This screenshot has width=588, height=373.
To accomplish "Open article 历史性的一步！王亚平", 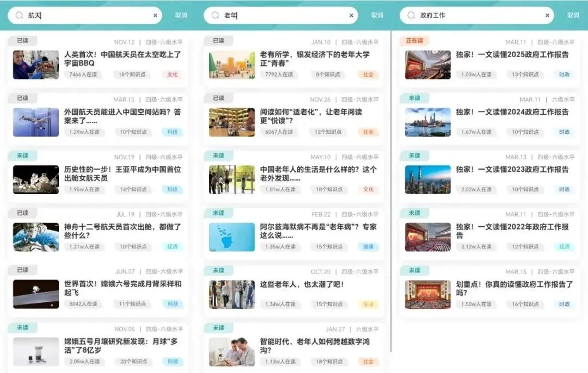I will click(122, 174).
